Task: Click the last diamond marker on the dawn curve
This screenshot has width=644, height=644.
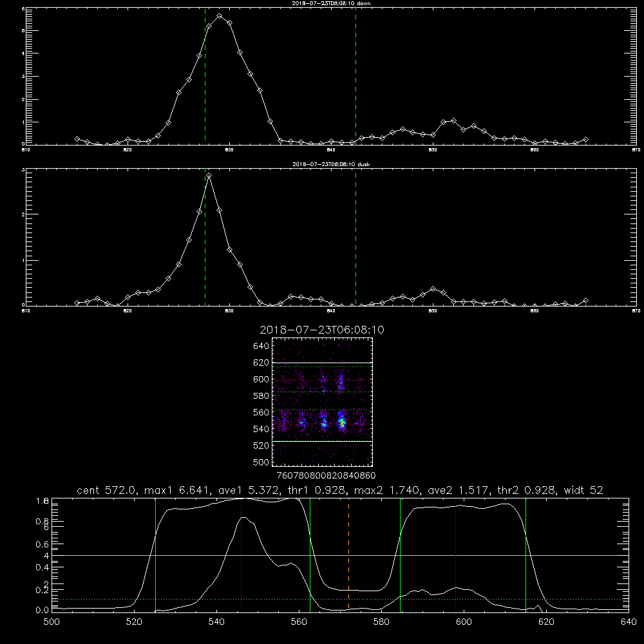Action: [x=585, y=140]
